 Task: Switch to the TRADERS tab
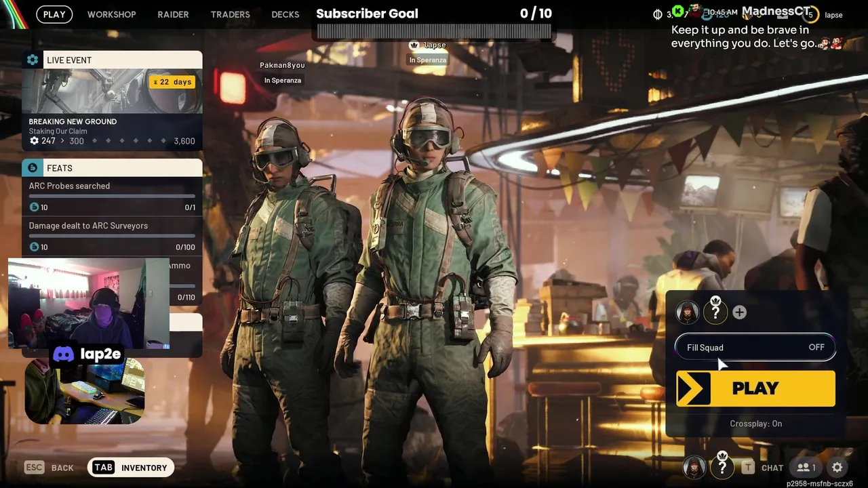[230, 14]
